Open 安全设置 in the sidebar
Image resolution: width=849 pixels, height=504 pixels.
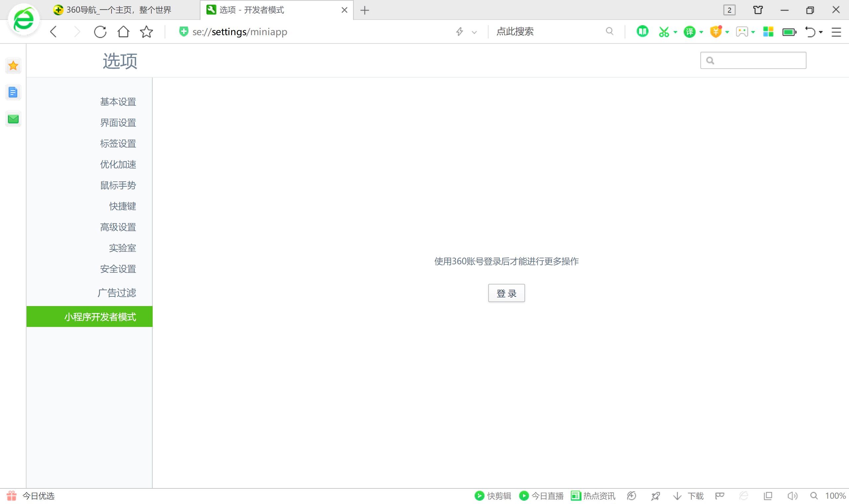pos(118,269)
